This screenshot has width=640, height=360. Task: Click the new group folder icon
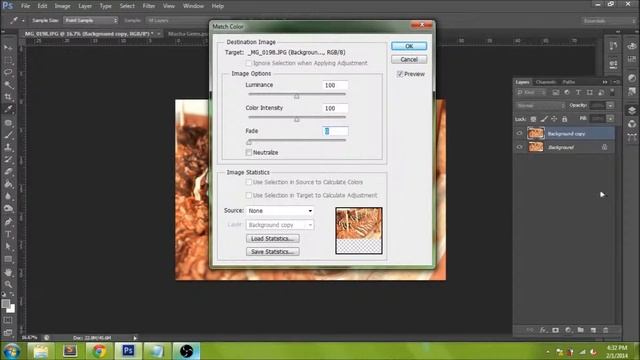point(580,330)
